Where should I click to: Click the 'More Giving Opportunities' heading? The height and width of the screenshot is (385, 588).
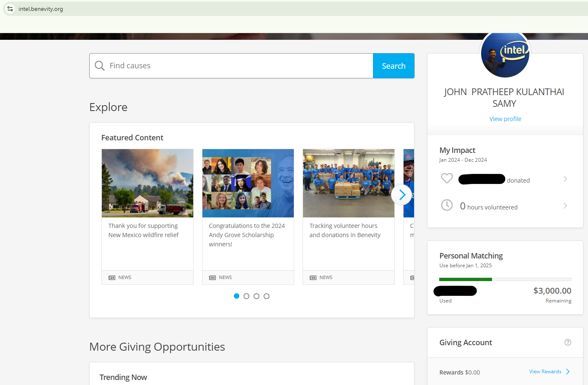(x=157, y=347)
